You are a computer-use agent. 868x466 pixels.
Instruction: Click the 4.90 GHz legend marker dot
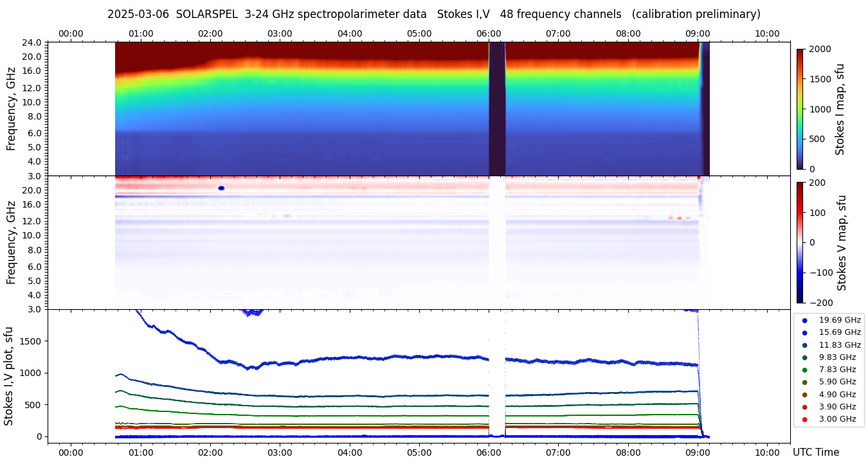coord(804,395)
